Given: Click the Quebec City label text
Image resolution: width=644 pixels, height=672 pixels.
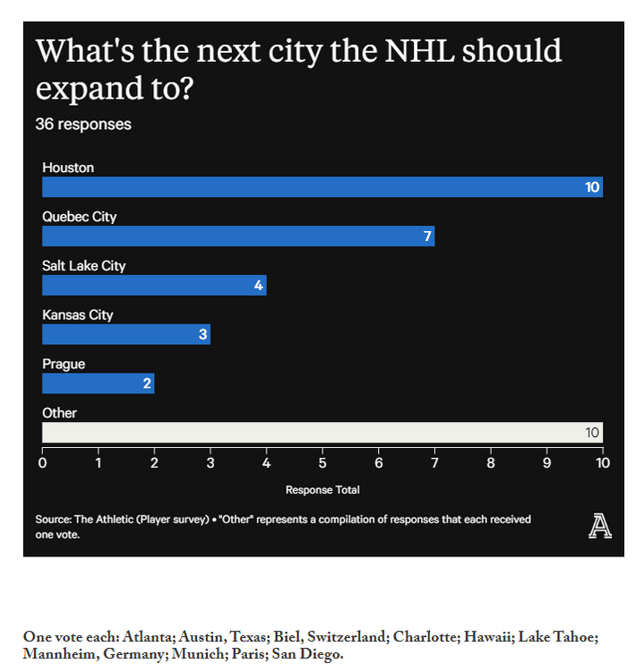Looking at the screenshot, I should [80, 217].
